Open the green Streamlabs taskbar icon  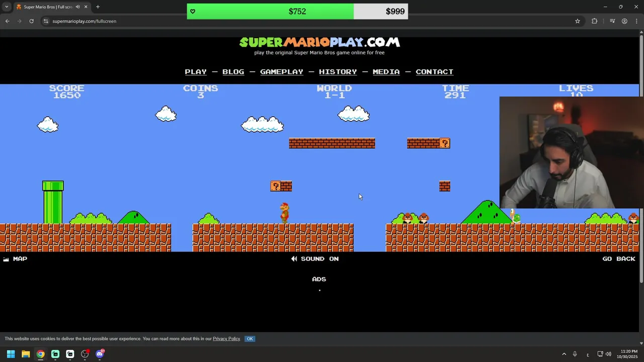click(55, 354)
